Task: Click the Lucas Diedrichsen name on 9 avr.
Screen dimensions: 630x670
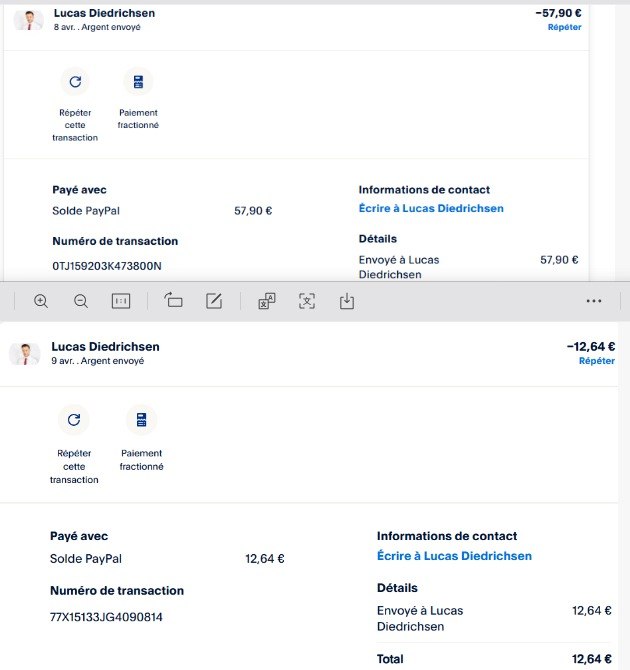Action: point(106,347)
